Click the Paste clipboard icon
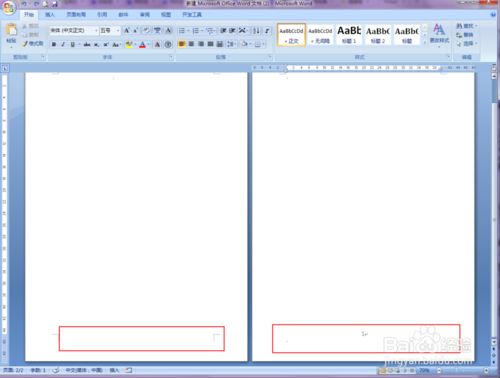Image resolution: width=500 pixels, height=378 pixels. (x=11, y=30)
